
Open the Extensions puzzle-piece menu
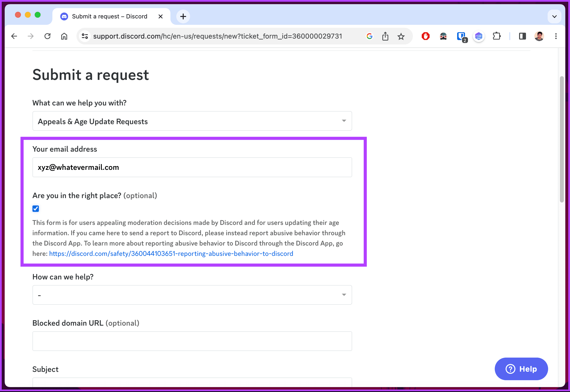tap(497, 36)
